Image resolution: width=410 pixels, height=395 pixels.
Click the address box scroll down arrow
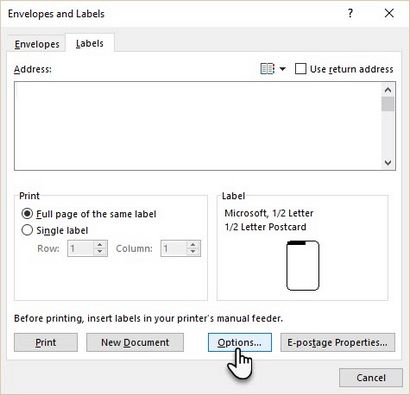click(x=388, y=163)
